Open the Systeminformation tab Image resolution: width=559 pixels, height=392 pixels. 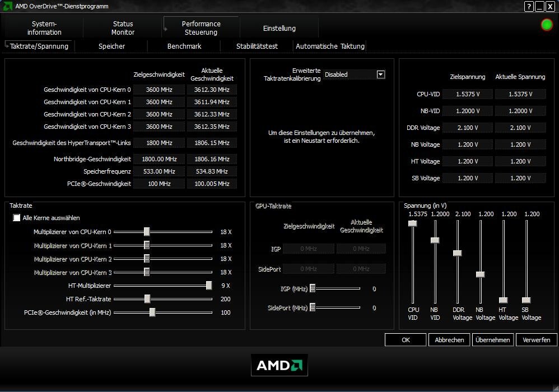pos(44,28)
